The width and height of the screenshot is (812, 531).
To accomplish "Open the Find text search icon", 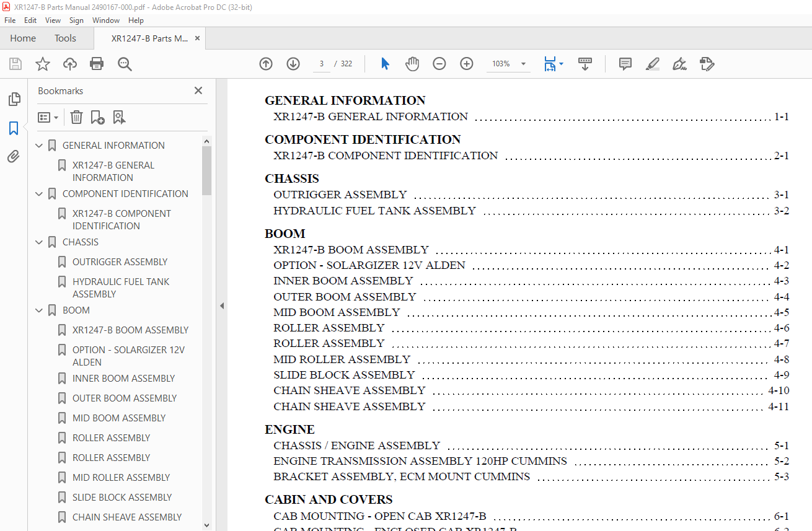I will click(125, 64).
